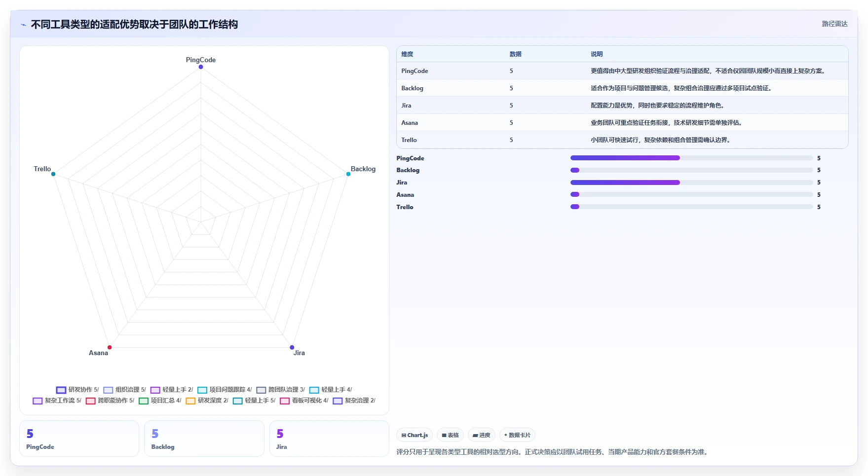Click the Asana progress bar
Image resolution: width=868 pixels, height=476 pixels.
691,194
